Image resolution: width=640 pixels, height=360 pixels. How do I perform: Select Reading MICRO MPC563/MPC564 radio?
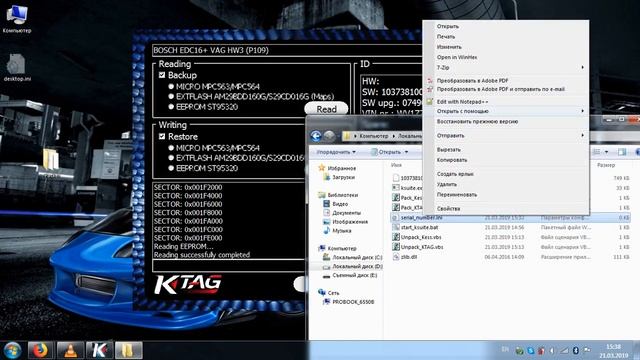171,87
